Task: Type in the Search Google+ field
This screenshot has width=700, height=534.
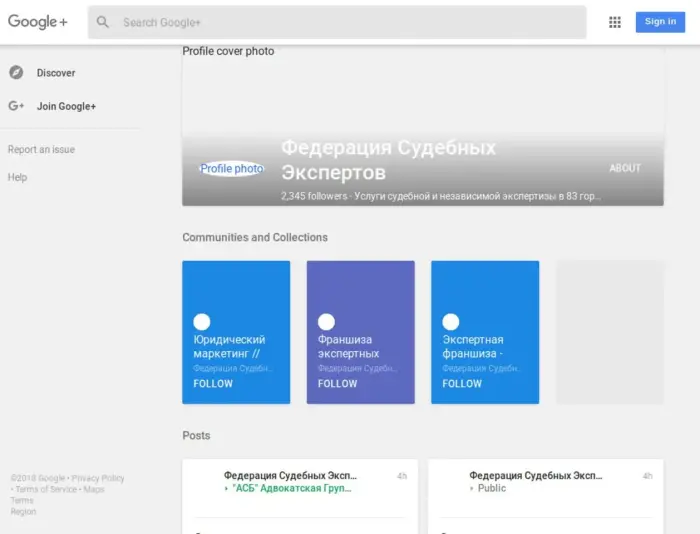Action: click(x=340, y=22)
